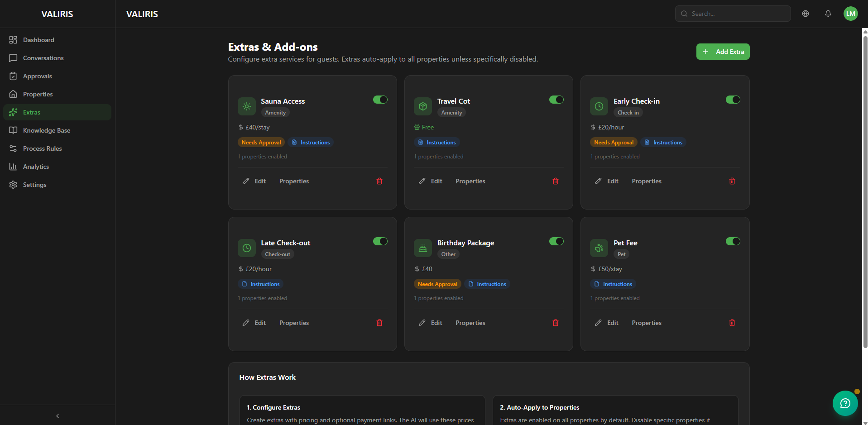
Task: Open the notifications bell icon
Action: 828,14
